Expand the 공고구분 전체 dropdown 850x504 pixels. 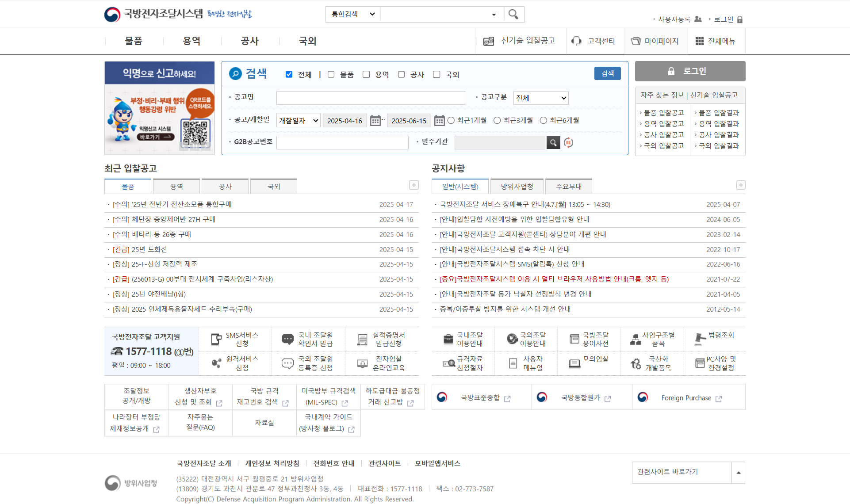[x=540, y=98]
